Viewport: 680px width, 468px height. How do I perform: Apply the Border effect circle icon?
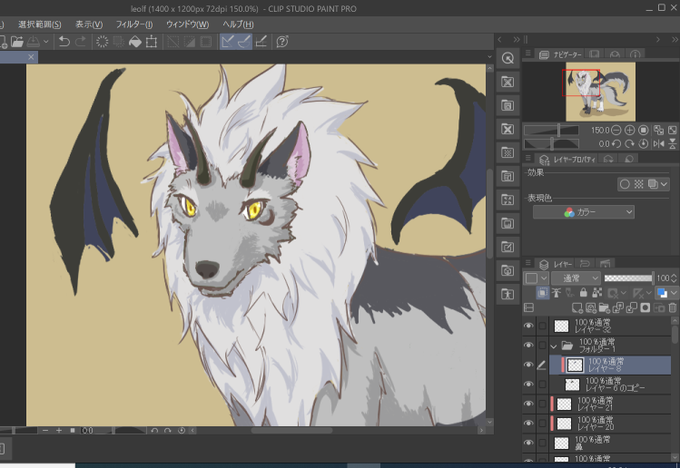(x=624, y=184)
